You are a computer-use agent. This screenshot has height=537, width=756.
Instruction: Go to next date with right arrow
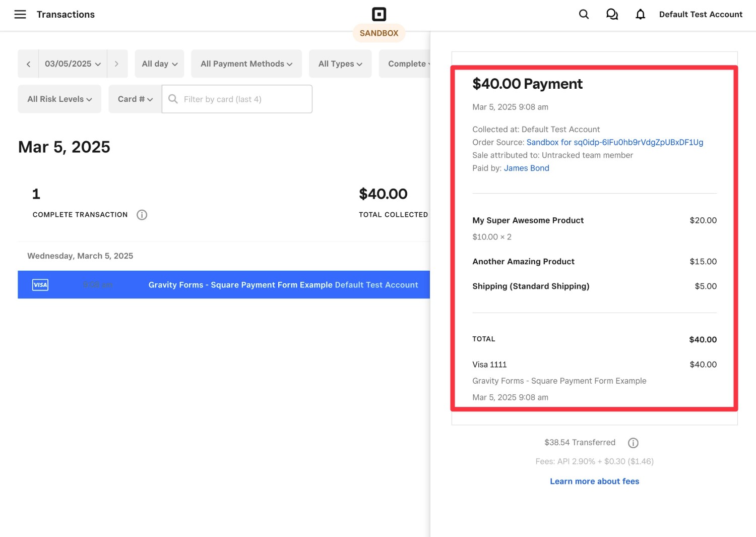pos(117,64)
